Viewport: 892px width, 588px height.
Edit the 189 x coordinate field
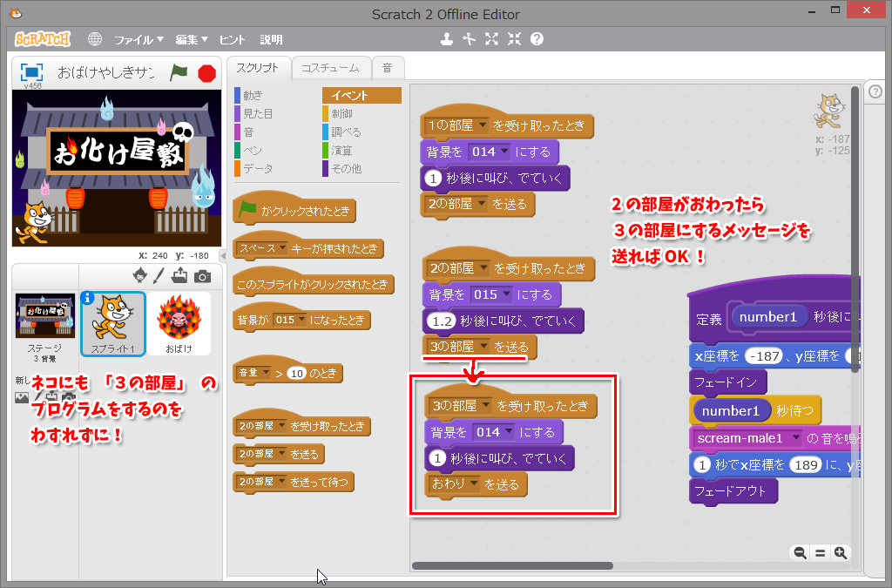pos(806,465)
